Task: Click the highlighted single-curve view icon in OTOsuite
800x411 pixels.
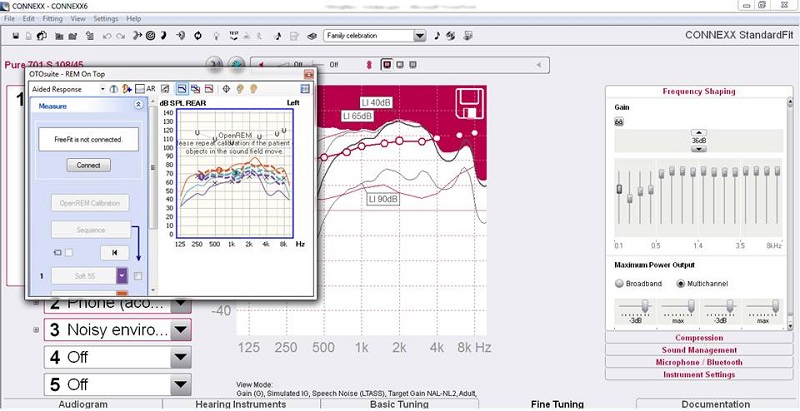Action: pos(182,89)
